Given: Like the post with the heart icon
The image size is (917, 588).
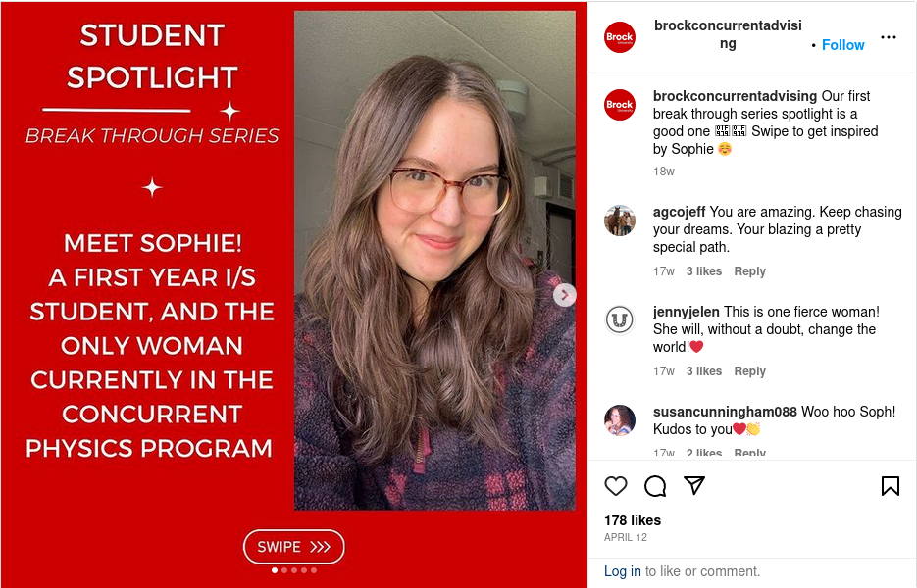Looking at the screenshot, I should [x=615, y=486].
